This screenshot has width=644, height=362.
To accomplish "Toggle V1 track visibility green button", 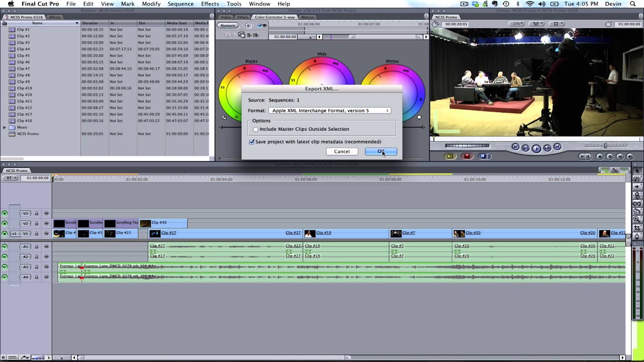I will tap(5, 233).
